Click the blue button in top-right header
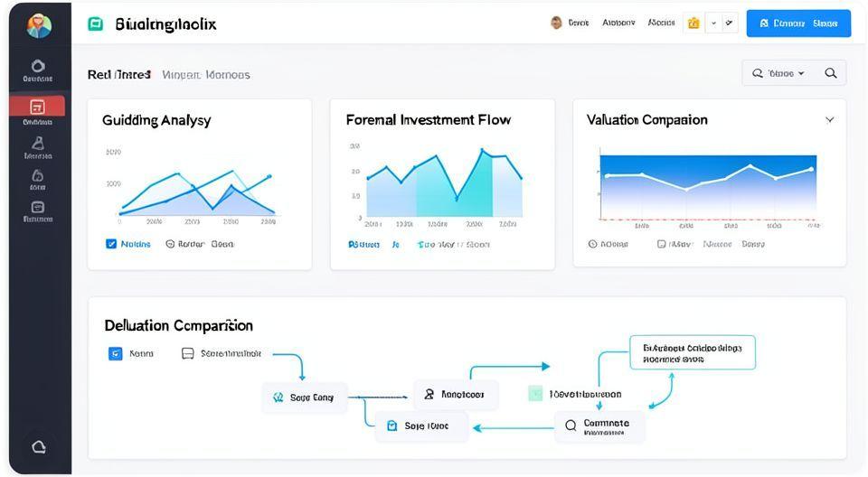This screenshot has width=868, height=477. point(798,23)
